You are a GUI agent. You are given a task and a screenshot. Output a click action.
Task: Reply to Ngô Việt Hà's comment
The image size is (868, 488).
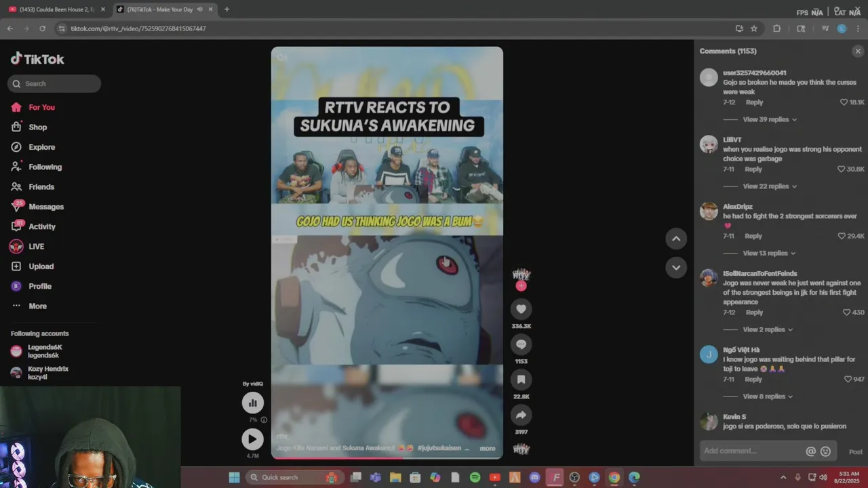753,380
